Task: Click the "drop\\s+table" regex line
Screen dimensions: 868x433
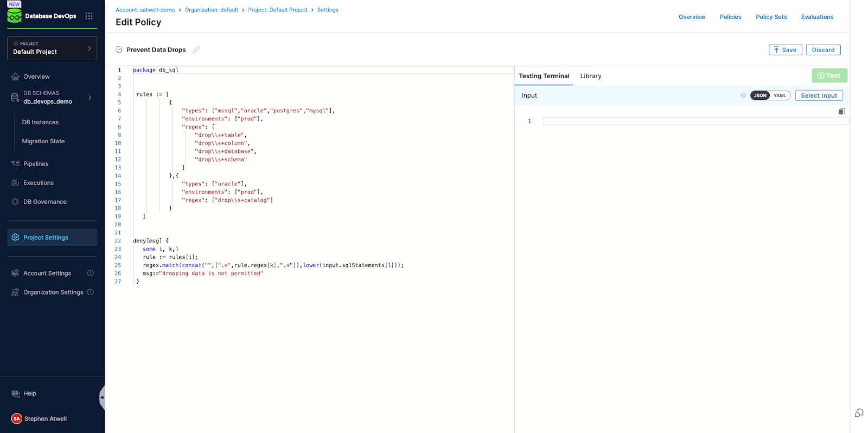Action: click(221, 135)
